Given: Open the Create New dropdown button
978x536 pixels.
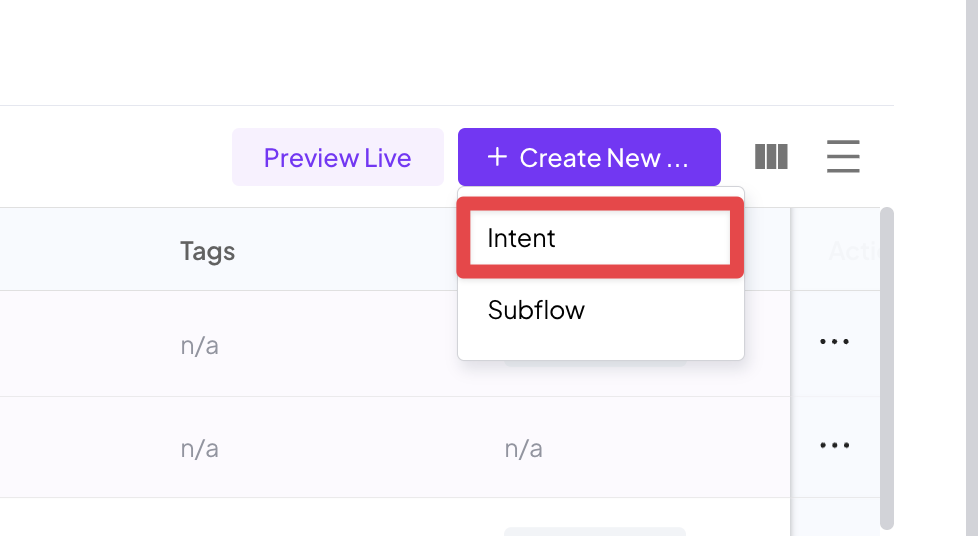Looking at the screenshot, I should point(589,157).
